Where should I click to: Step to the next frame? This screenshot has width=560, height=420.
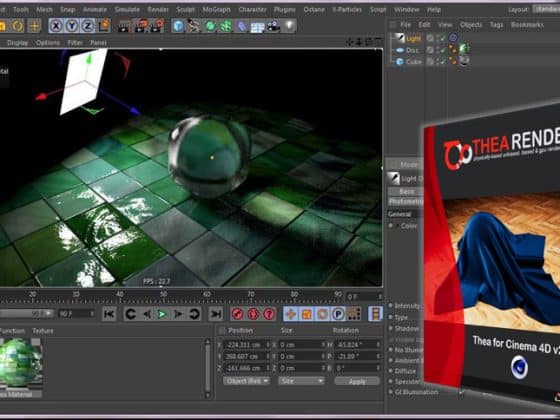[x=178, y=314]
